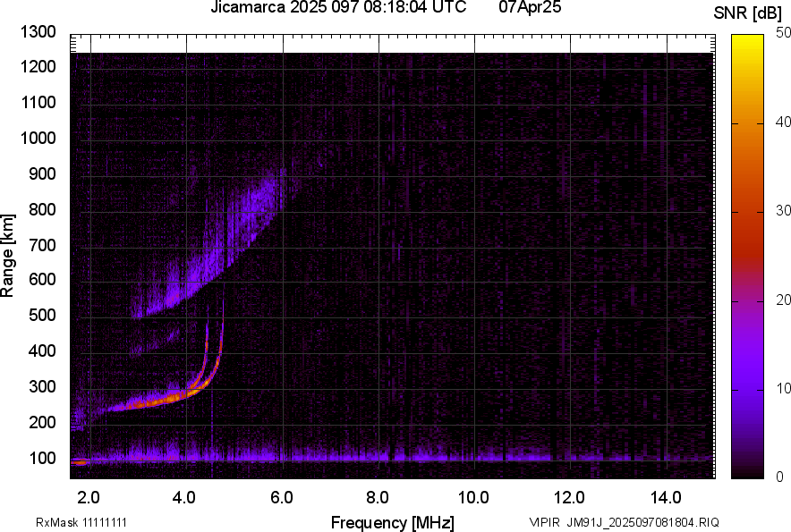Click the colorbar tick label '40'
Image resolution: width=791 pixels, height=532 pixels.
(x=784, y=122)
